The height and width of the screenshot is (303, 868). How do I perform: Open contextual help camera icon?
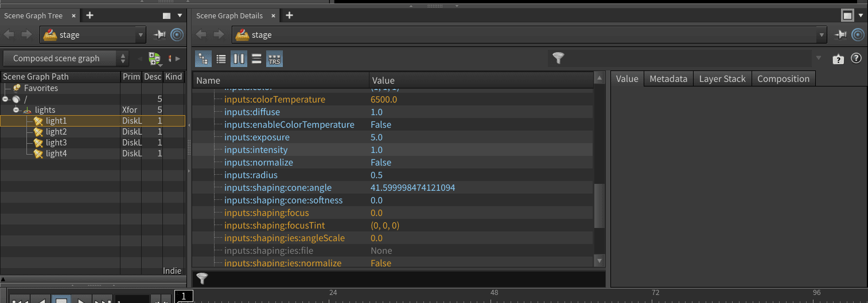click(838, 58)
